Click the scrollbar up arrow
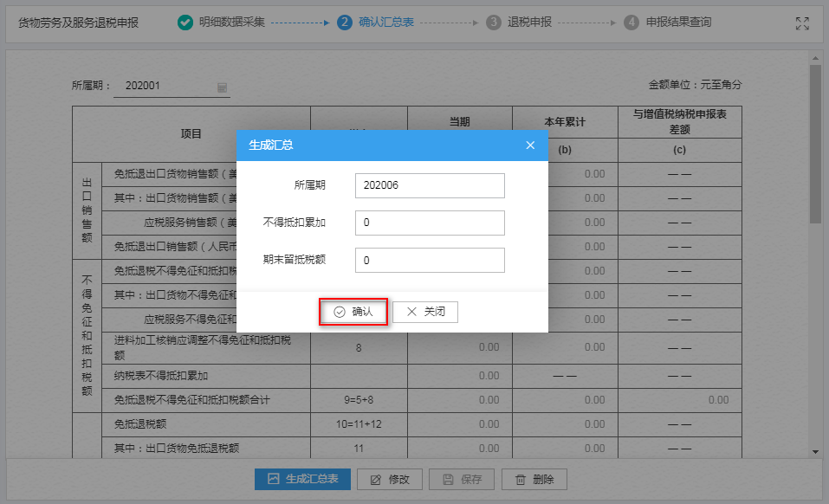 815,58
